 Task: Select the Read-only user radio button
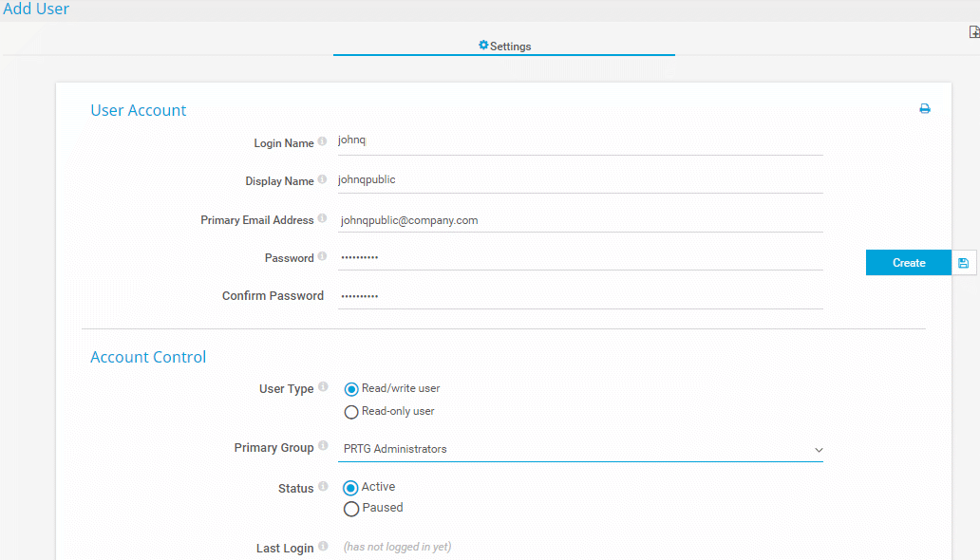click(351, 412)
